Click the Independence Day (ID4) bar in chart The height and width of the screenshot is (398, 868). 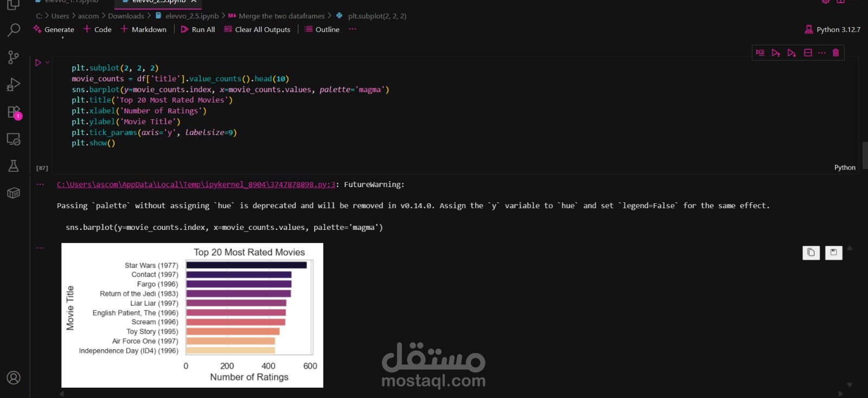pos(231,350)
